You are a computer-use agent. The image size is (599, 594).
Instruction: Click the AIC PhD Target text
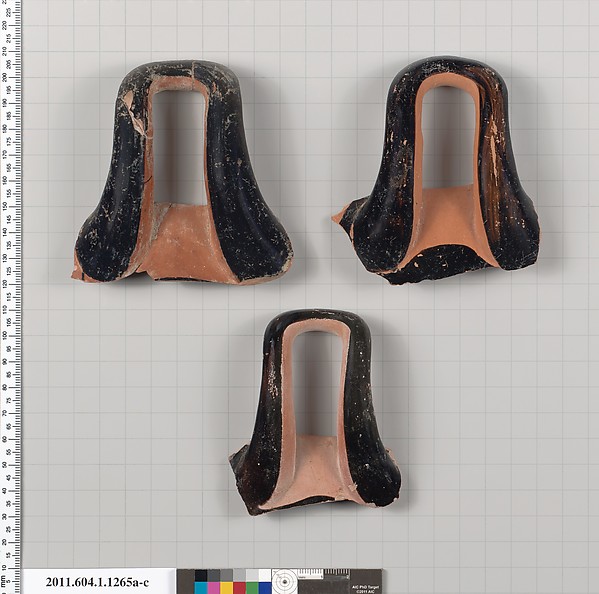click(x=366, y=588)
